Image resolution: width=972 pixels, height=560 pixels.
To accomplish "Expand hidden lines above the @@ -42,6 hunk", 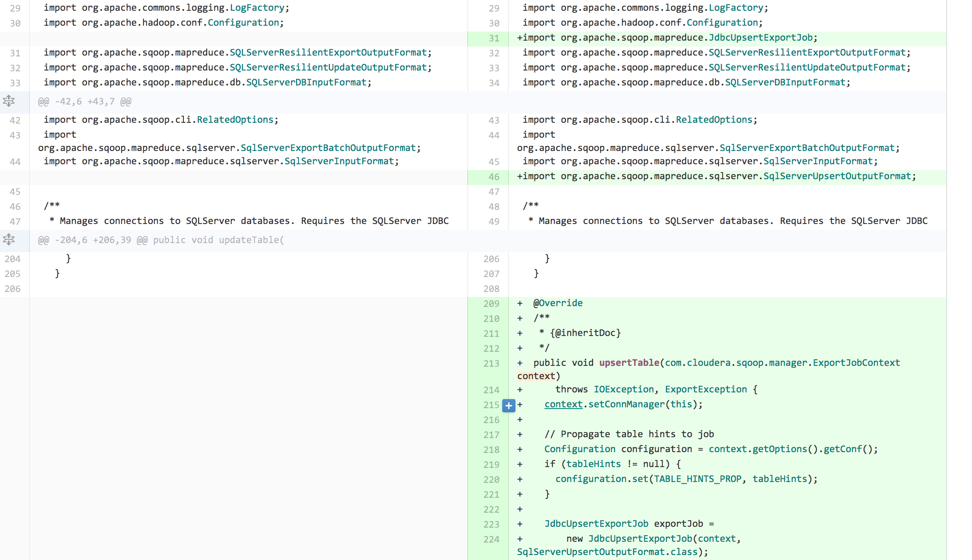I will tap(9, 101).
